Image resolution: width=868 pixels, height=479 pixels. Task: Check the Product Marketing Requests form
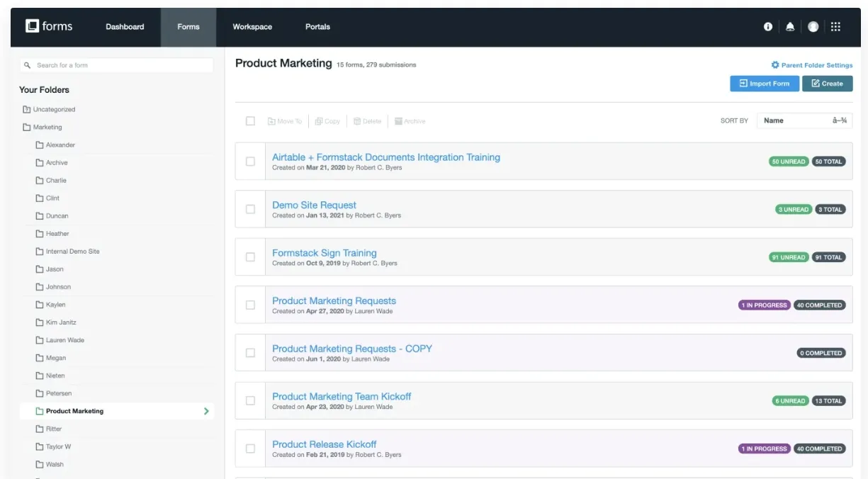[250, 305]
